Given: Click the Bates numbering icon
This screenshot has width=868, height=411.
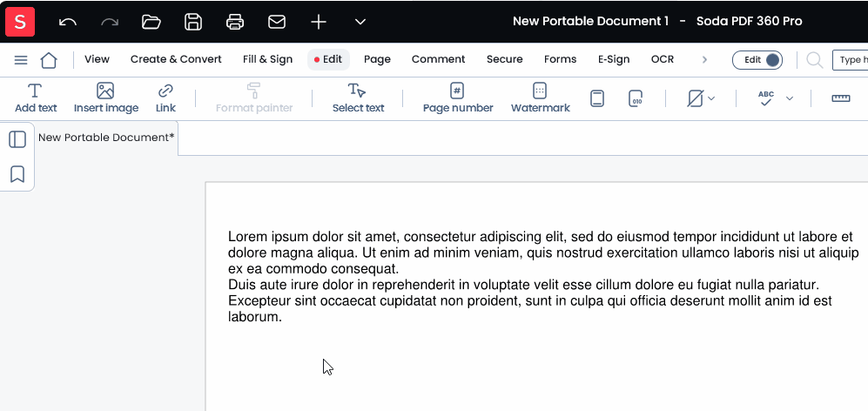Looking at the screenshot, I should [636, 98].
